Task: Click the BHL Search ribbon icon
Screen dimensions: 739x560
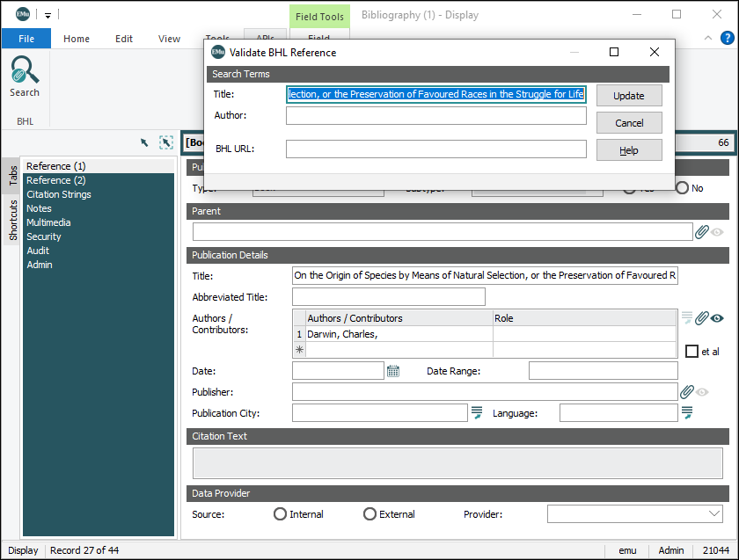Action: tap(25, 76)
